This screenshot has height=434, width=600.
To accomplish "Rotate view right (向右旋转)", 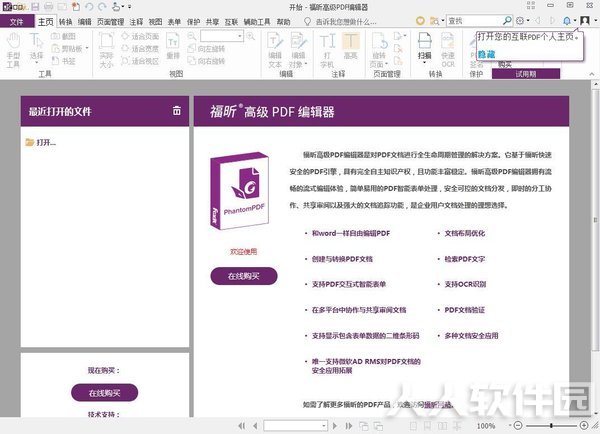I will [x=206, y=61].
